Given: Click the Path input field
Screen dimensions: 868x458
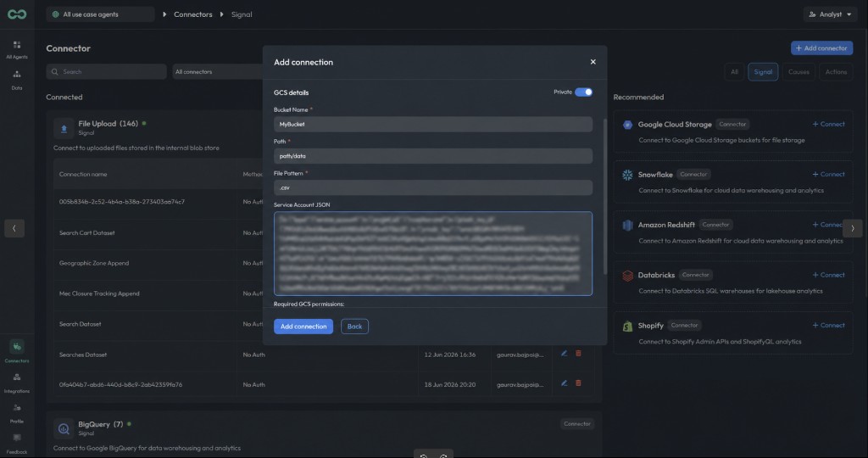Looking at the screenshot, I should click(433, 155).
